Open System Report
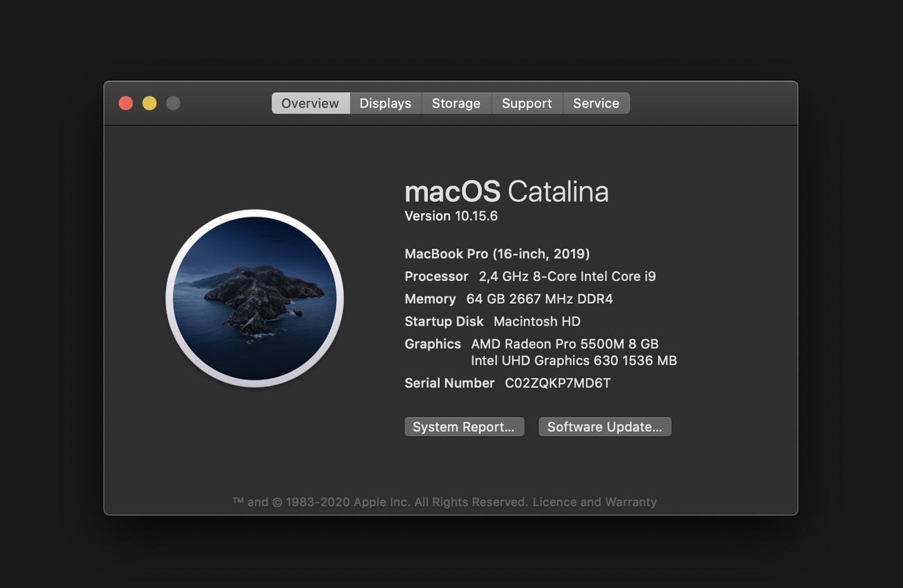The image size is (903, 588). 463,427
